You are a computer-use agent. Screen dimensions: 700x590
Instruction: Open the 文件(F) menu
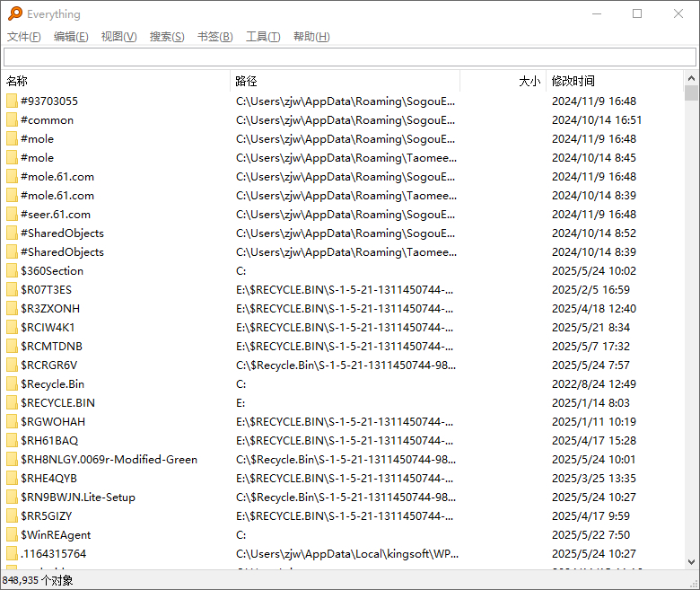(24, 37)
